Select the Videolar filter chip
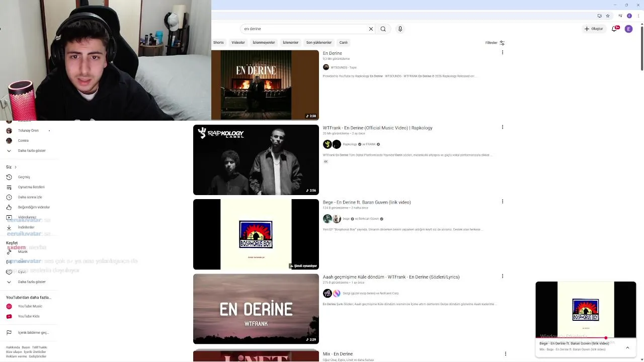 238,43
